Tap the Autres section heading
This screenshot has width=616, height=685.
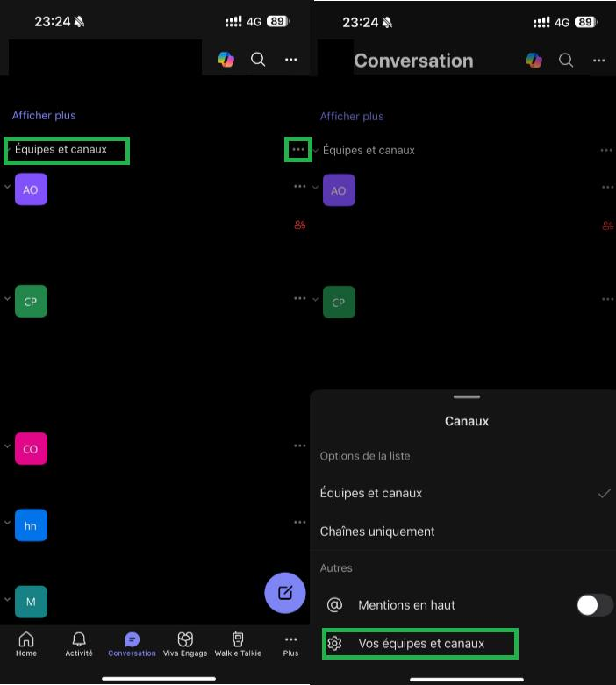click(x=336, y=568)
